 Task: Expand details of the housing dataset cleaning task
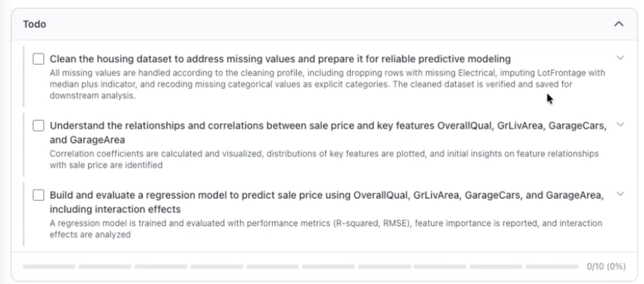click(x=620, y=58)
